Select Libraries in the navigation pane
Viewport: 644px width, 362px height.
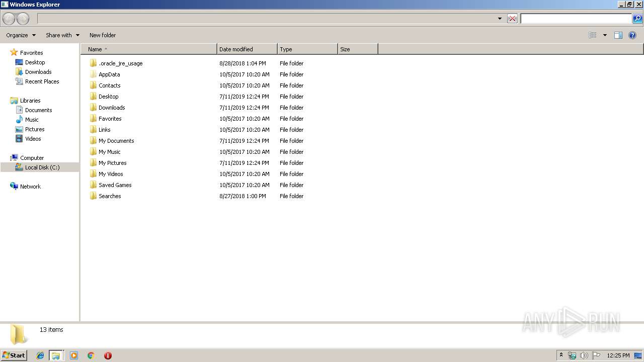(x=25, y=101)
